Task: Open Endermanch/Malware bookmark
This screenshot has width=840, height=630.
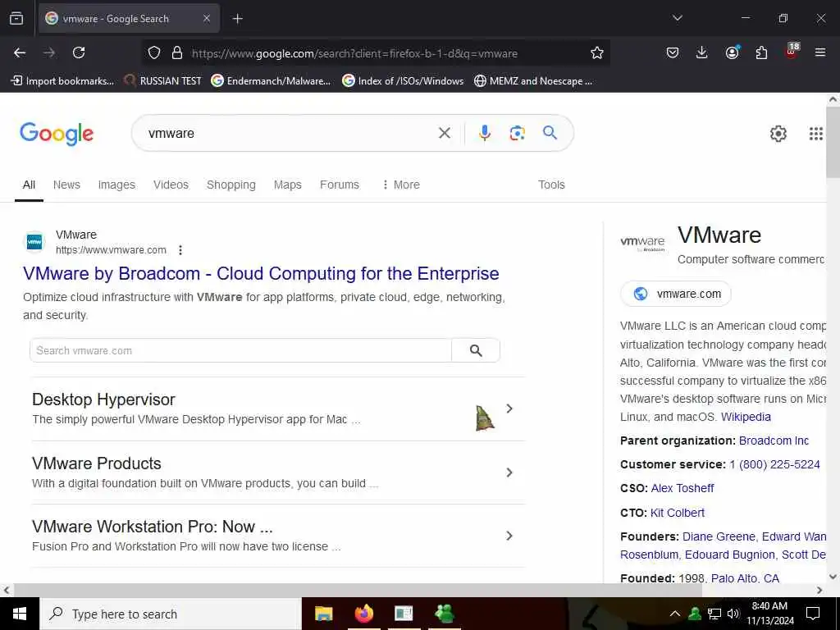Action: [x=271, y=81]
